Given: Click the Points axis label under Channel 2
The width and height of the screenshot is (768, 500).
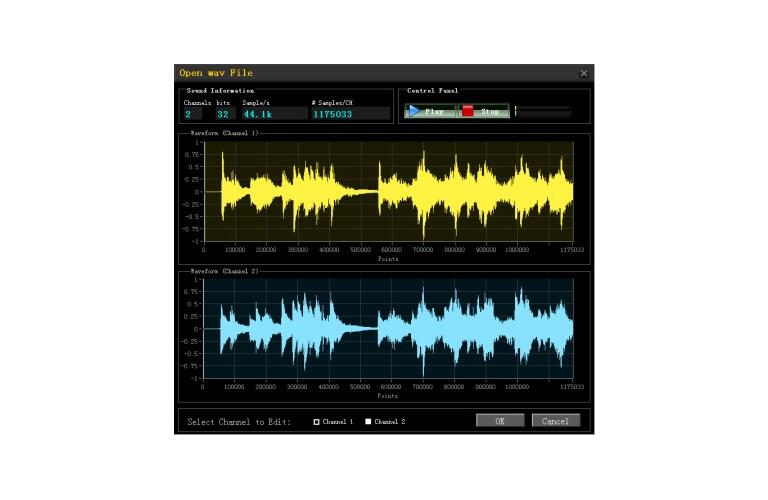Looking at the screenshot, I should click(388, 395).
